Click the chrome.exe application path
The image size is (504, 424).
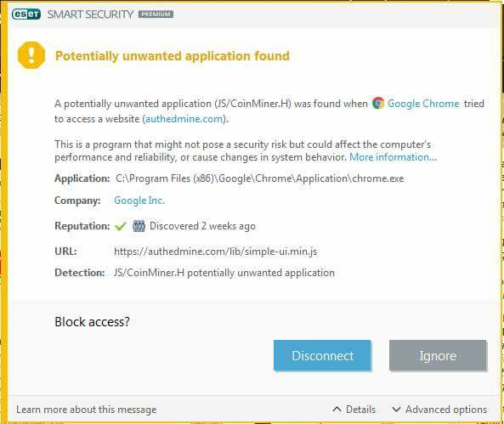260,178
